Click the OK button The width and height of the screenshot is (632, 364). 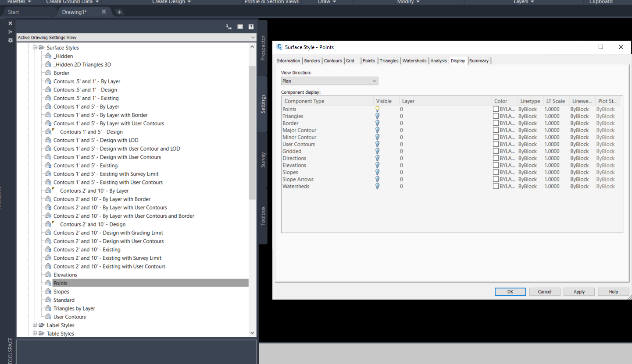click(x=510, y=291)
